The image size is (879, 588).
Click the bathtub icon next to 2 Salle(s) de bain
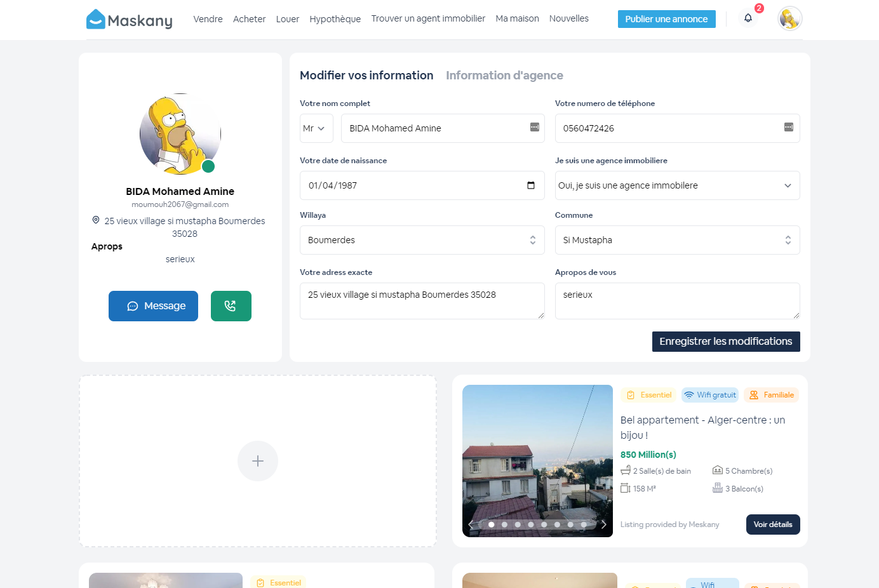(626, 471)
